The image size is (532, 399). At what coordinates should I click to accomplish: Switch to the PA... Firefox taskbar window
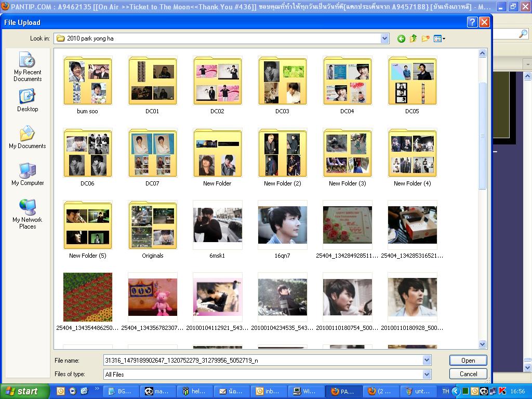click(343, 391)
